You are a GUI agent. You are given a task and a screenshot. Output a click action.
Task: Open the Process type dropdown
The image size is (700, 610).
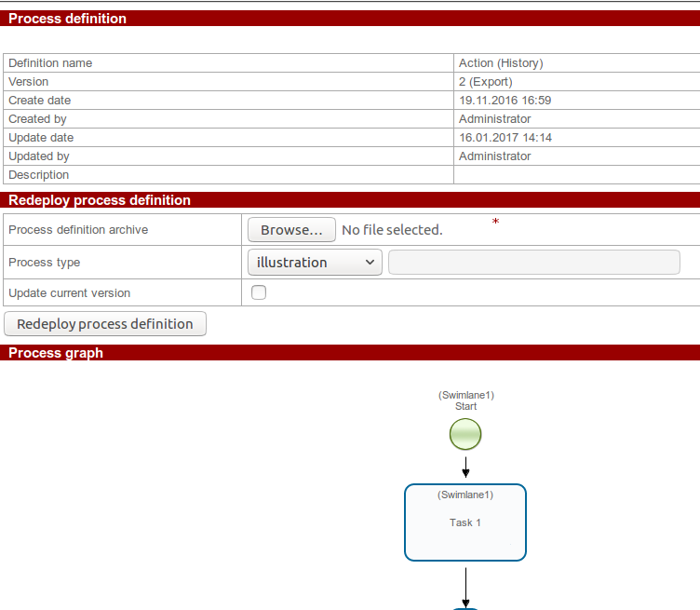pos(315,263)
